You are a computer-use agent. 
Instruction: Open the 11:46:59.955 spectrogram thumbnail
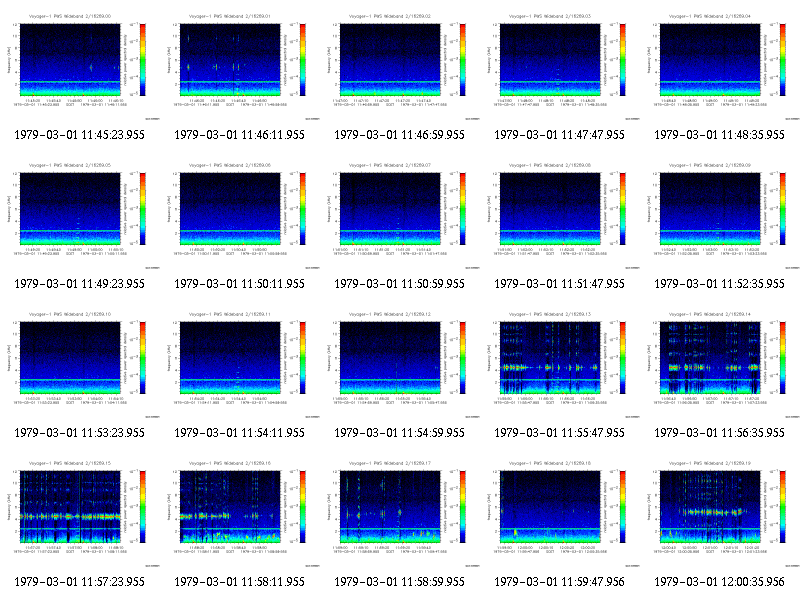click(400, 66)
